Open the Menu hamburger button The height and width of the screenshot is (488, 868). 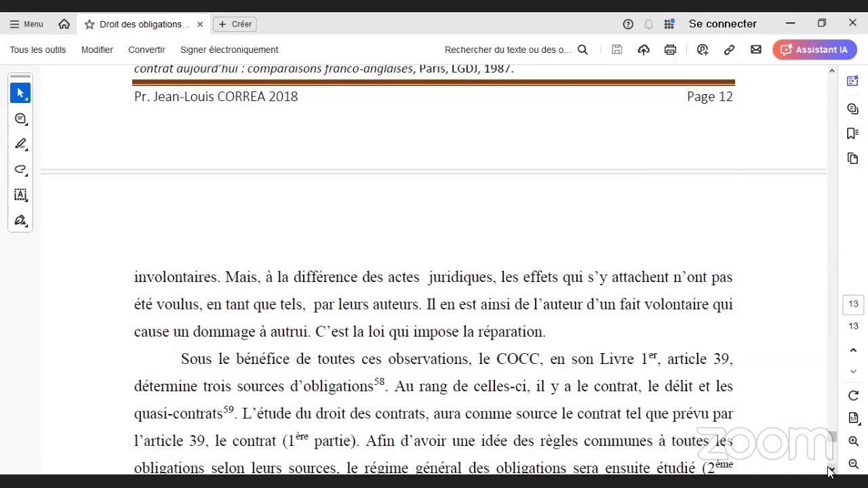pyautogui.click(x=26, y=24)
